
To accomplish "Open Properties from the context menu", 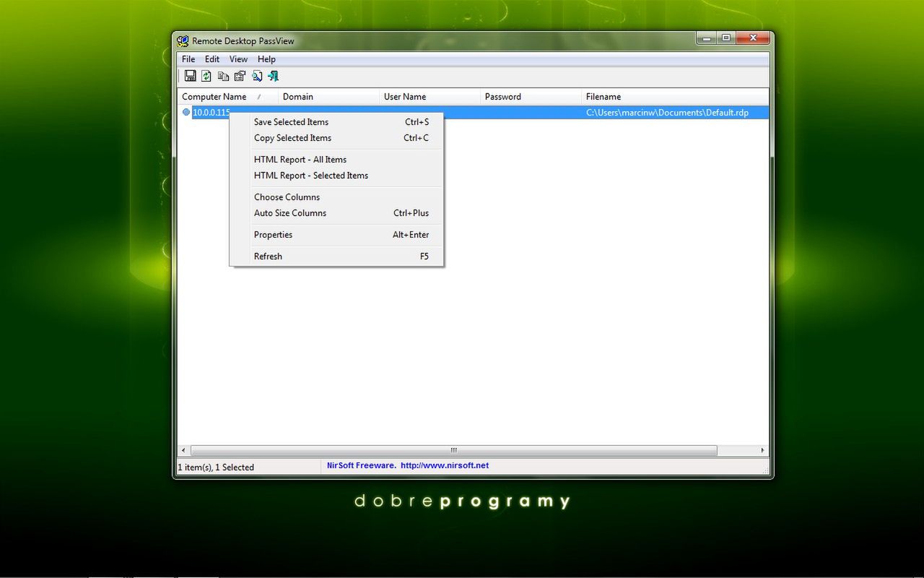I will pyautogui.click(x=336, y=235).
